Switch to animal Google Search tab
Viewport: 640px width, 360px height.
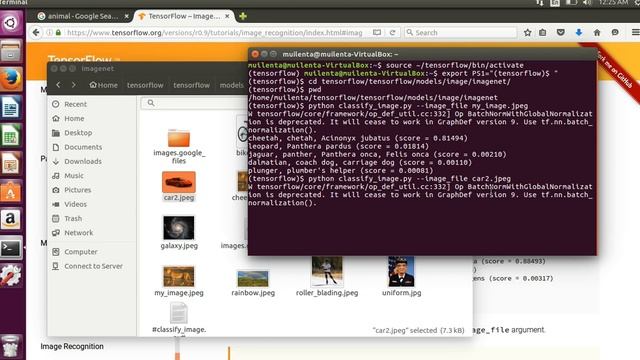pos(83,16)
